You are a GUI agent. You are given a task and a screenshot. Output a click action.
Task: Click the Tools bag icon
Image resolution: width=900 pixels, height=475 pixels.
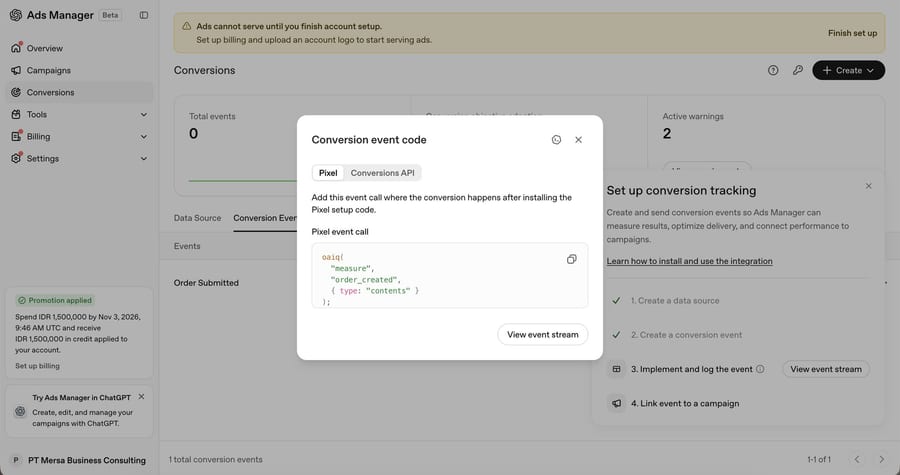click(x=16, y=115)
